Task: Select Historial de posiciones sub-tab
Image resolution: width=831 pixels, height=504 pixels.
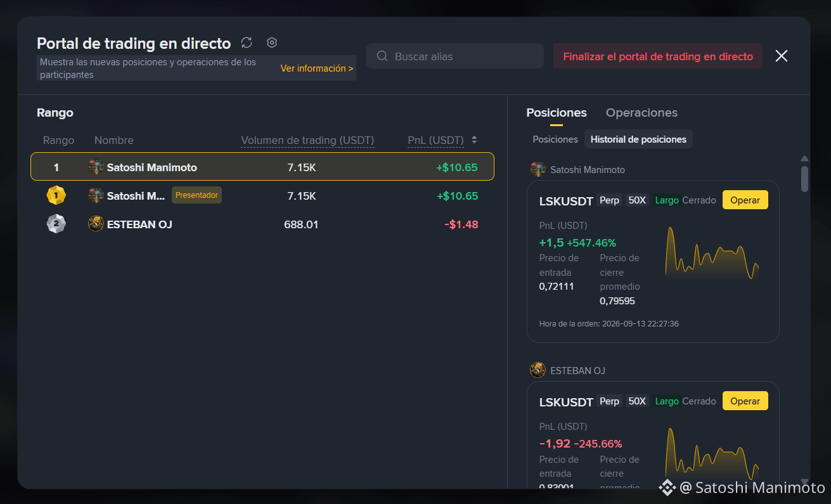Action: (638, 139)
